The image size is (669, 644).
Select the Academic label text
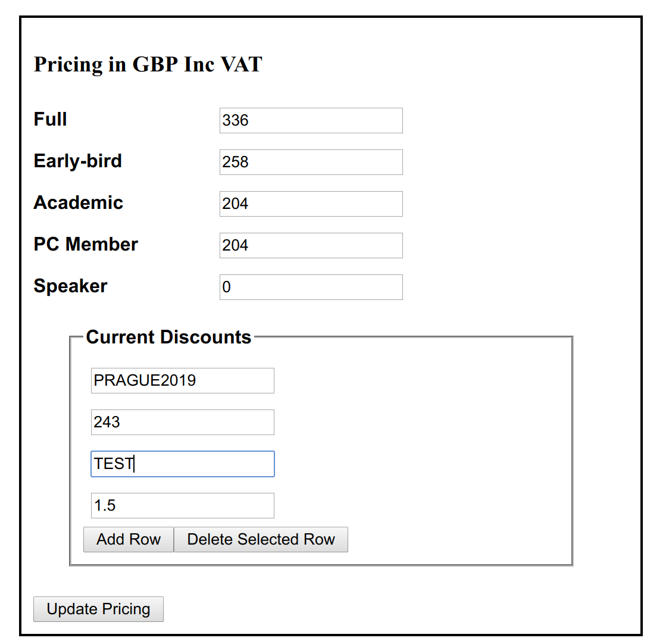point(79,202)
